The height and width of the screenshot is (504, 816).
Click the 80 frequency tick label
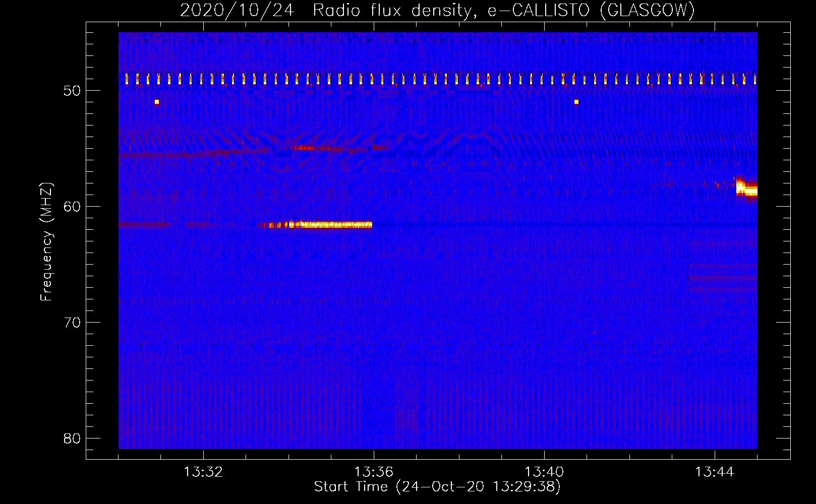[73, 438]
